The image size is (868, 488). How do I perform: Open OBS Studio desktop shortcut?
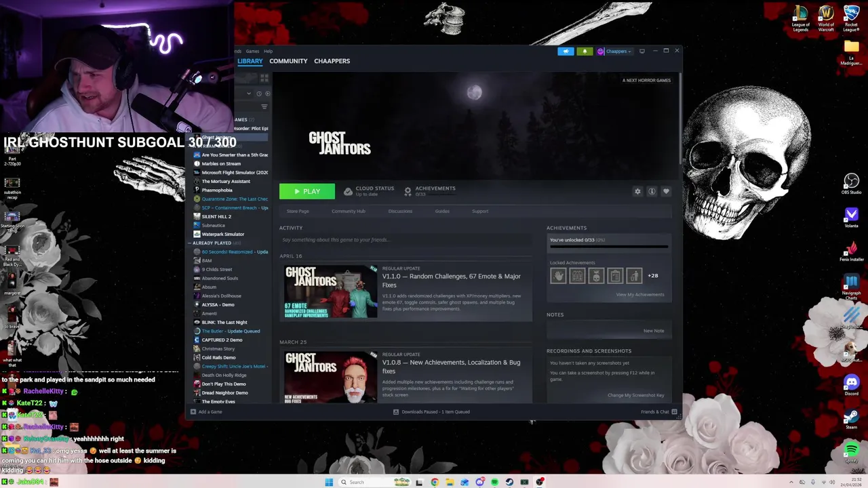point(851,184)
